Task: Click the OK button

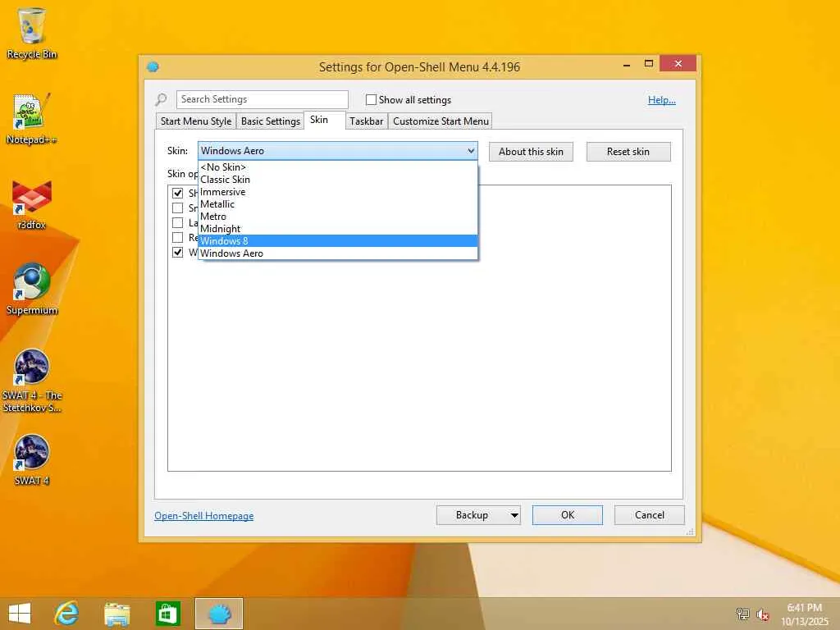Action: click(568, 515)
